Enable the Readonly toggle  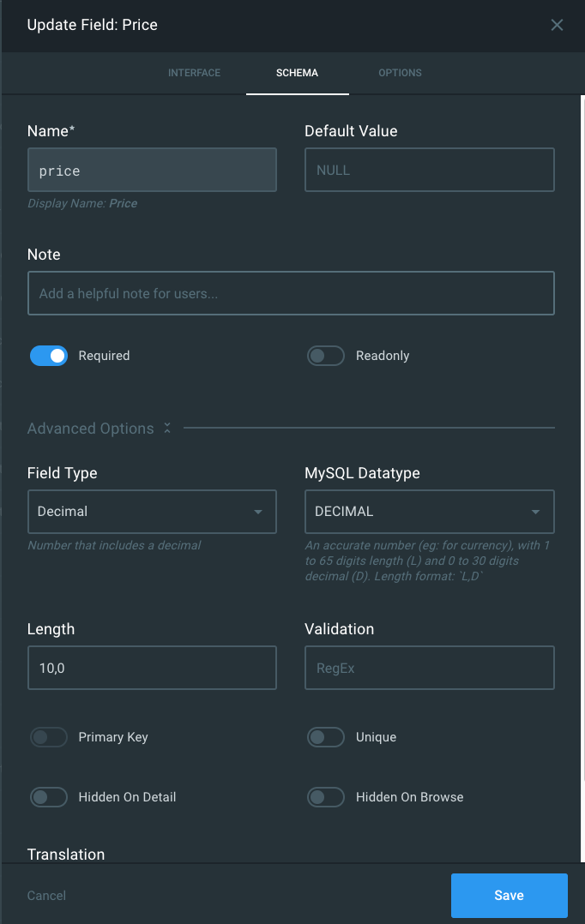coord(326,355)
